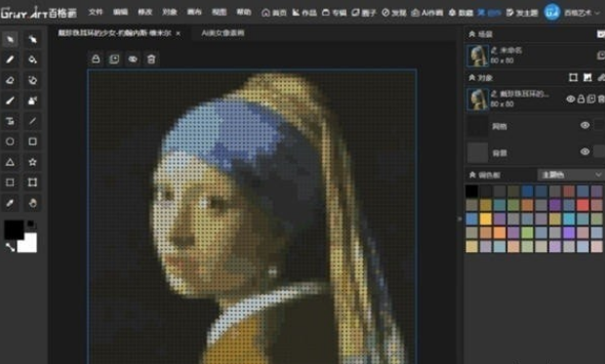
Task: Collapse the scene panel header
Action: (x=471, y=34)
